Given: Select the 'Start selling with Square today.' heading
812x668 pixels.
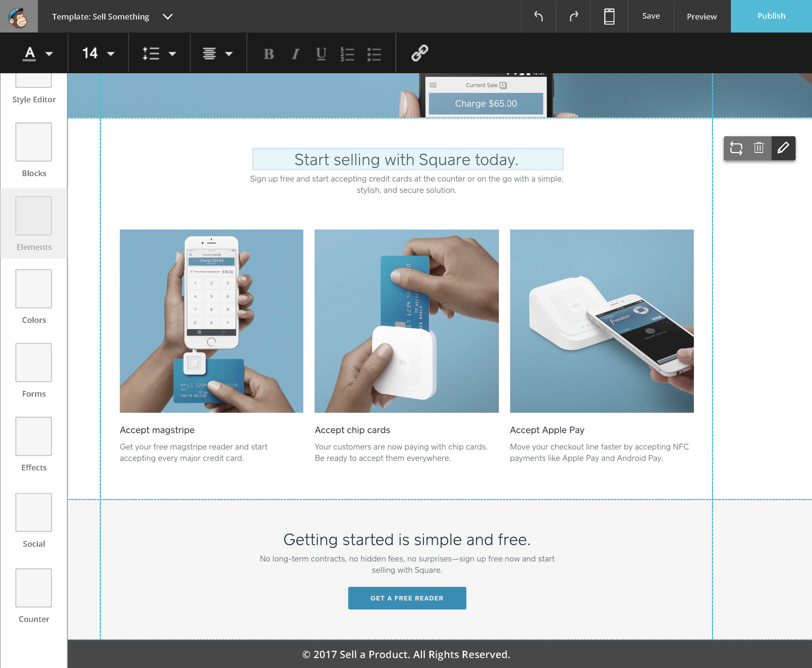Looking at the screenshot, I should pyautogui.click(x=407, y=159).
